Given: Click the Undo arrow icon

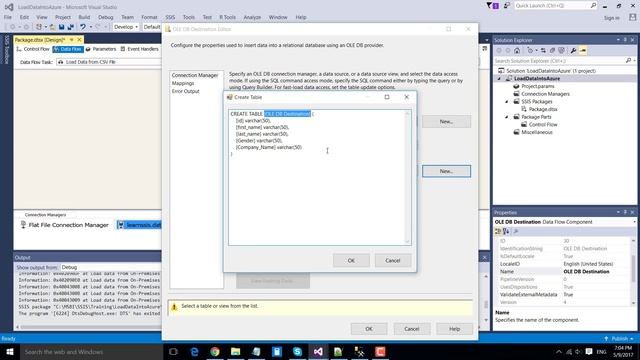Looking at the screenshot, I should (x=83, y=27).
